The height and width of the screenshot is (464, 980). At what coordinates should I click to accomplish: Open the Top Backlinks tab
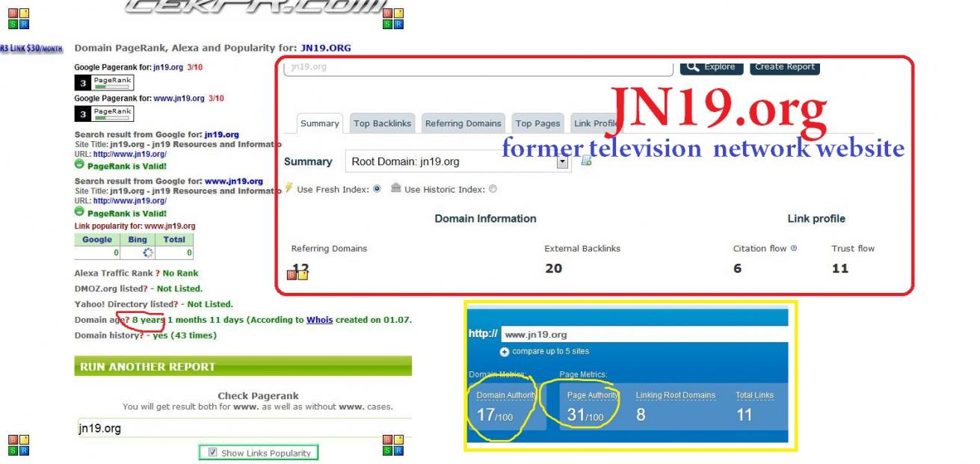click(x=383, y=123)
